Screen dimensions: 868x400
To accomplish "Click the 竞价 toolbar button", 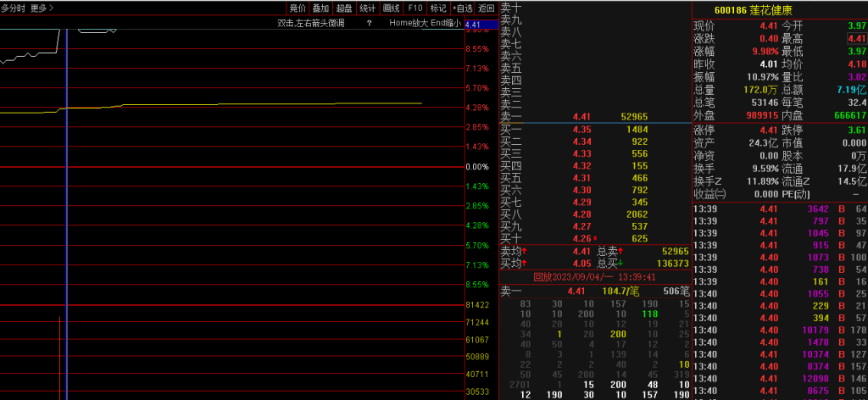I will tap(298, 8).
